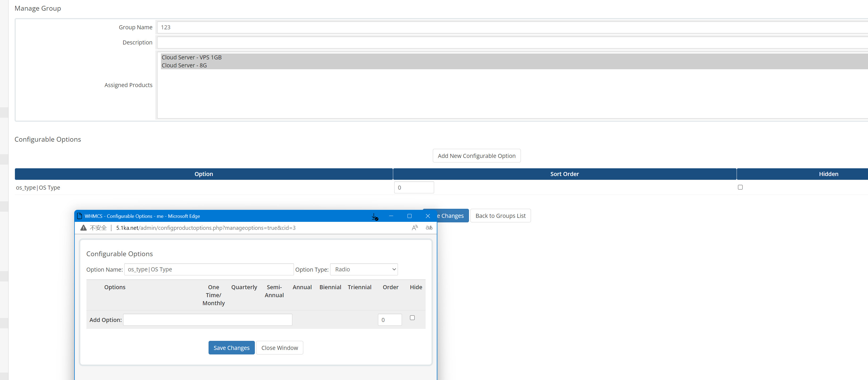Toggle the Hide checkbox in Add Option row
The image size is (868, 380).
pos(412,318)
